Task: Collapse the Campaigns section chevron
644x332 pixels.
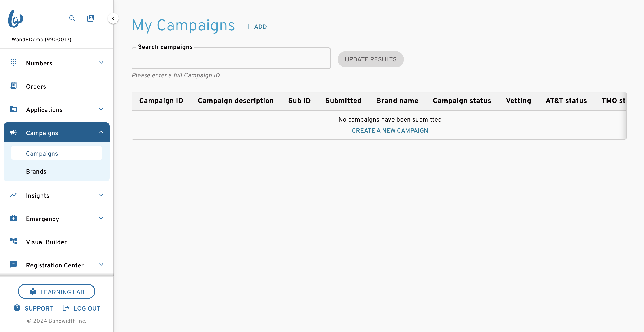Action: [x=101, y=132]
